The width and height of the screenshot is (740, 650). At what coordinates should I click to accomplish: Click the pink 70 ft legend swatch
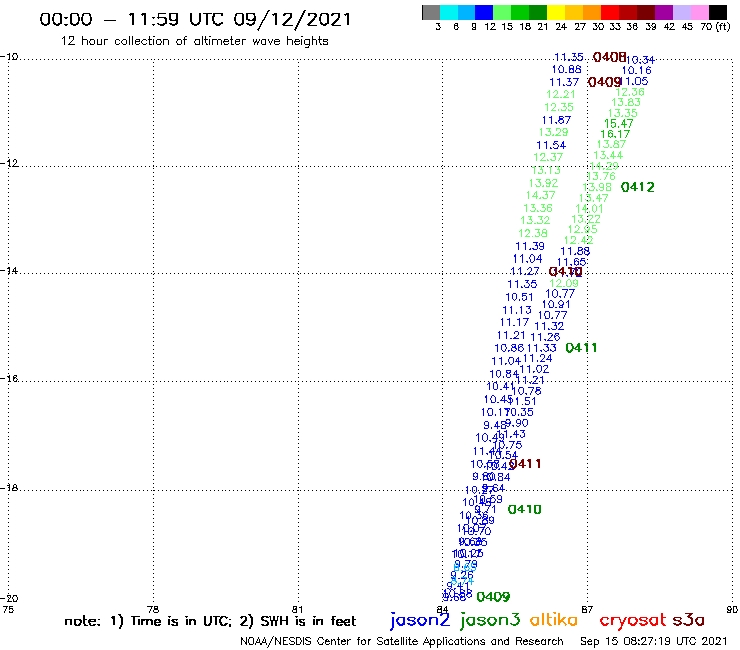pyautogui.click(x=698, y=12)
